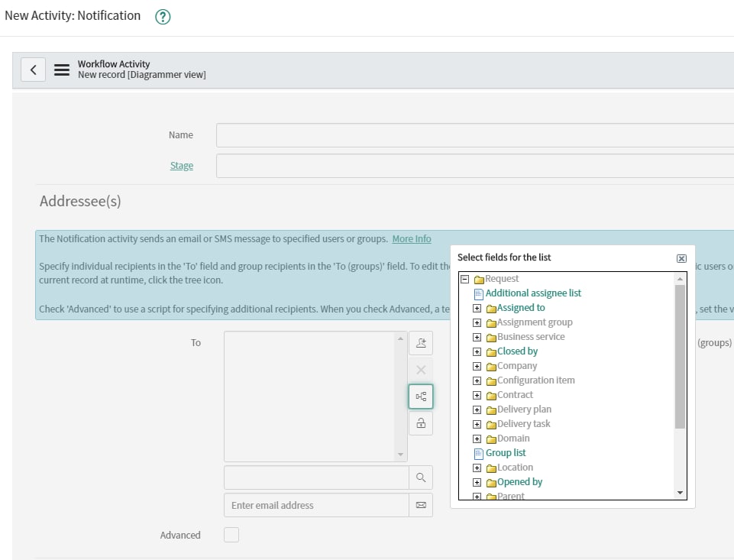Screen dimensions: 734x560
Task: Open help for New Activity: Notification
Action: pyautogui.click(x=163, y=17)
